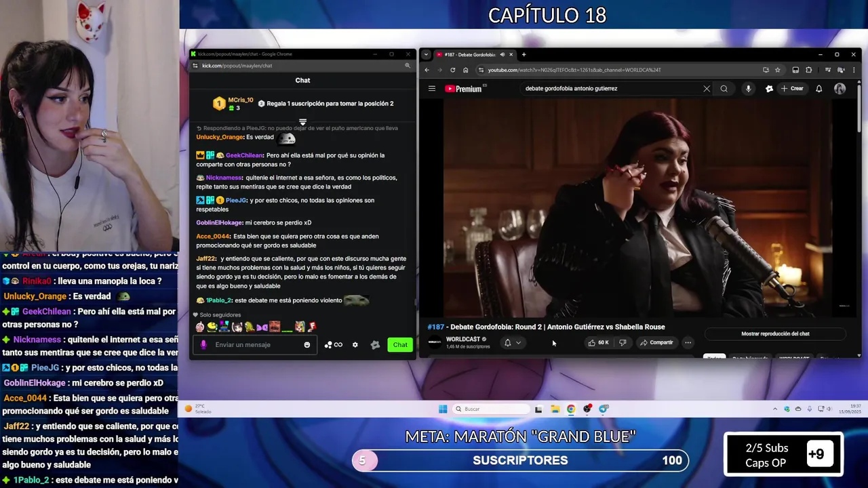Click username GeekChilean in Kick chat

click(x=244, y=155)
